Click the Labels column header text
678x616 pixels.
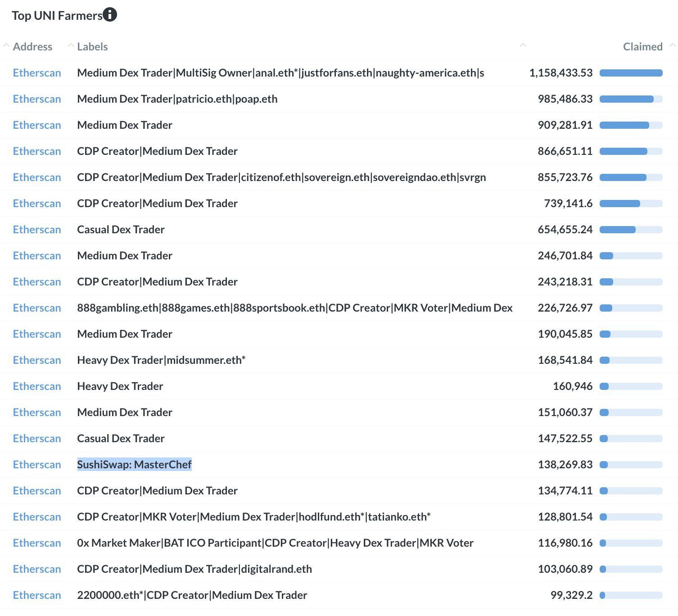tap(92, 47)
